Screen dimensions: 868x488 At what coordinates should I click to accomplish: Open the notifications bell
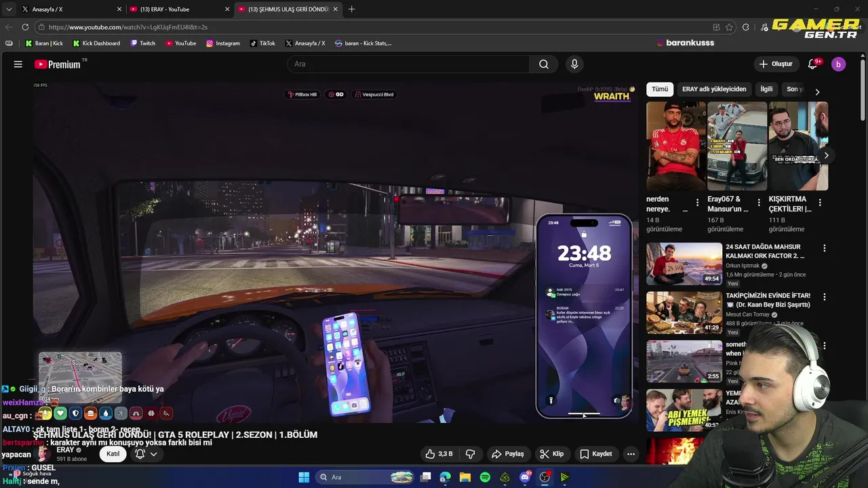[813, 64]
